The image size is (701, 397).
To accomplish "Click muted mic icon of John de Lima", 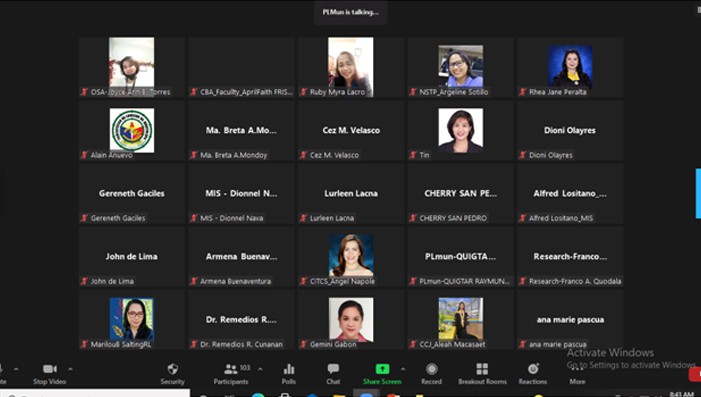I will tap(84, 281).
